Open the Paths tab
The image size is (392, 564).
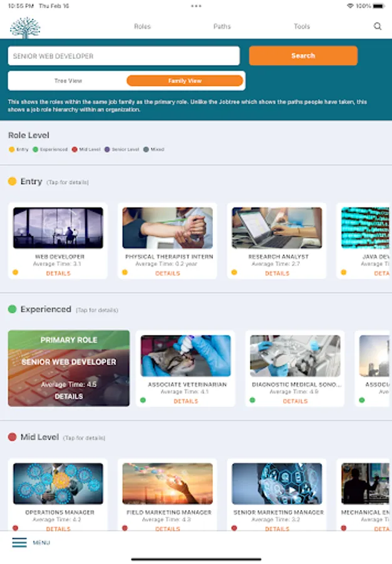[222, 26]
